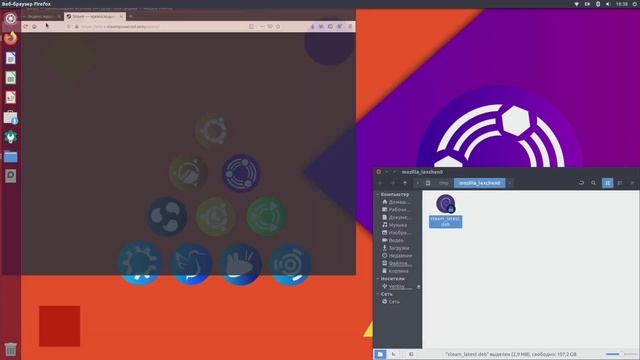Open LibreOffice Writer from the dock

(11, 58)
